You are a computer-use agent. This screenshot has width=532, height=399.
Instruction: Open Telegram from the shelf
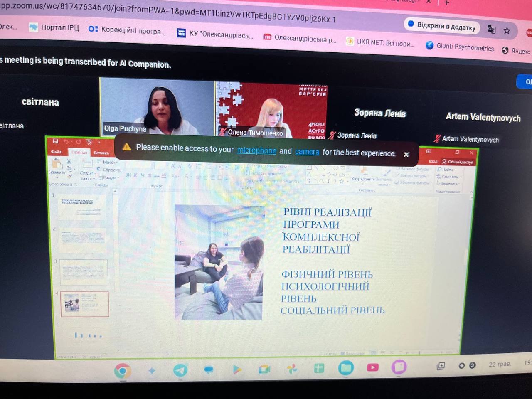(180, 370)
